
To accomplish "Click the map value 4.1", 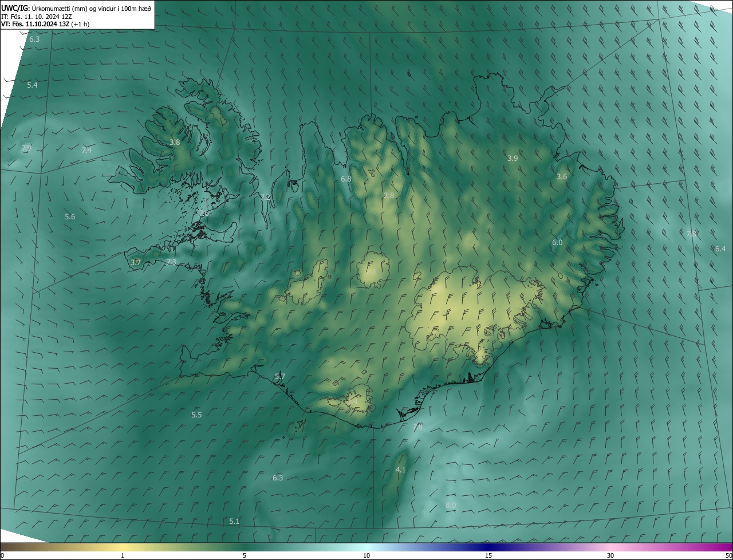I will coord(401,470).
